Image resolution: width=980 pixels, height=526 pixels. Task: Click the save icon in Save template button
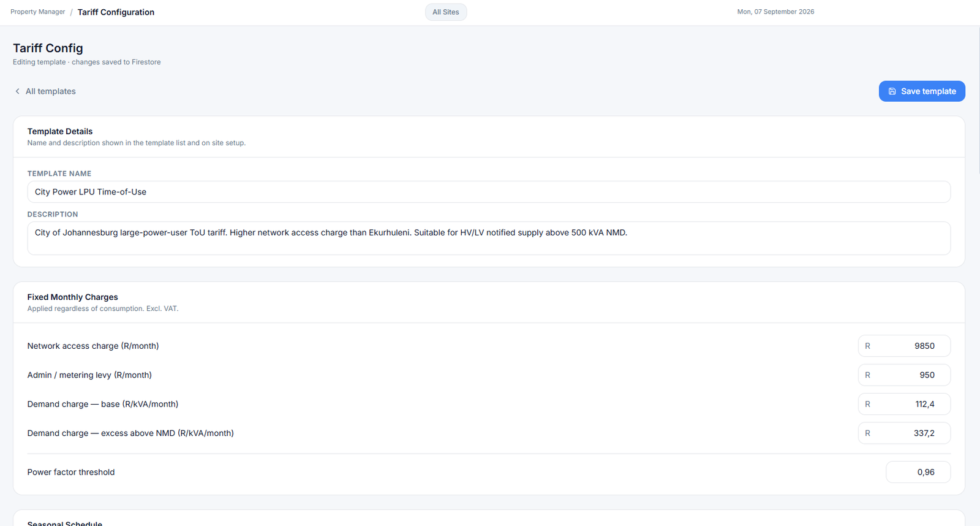tap(892, 91)
